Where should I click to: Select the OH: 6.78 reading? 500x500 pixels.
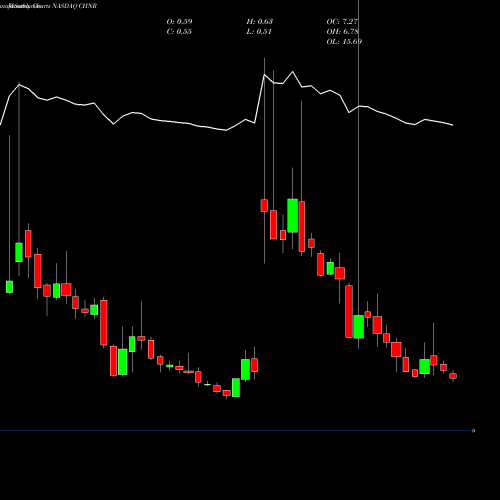point(342,32)
